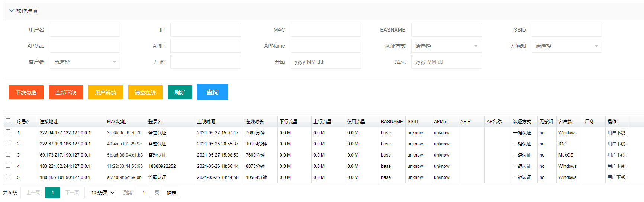This screenshot has height=202, width=644.
Task: Open the 结束 date field
Action: (x=446, y=62)
